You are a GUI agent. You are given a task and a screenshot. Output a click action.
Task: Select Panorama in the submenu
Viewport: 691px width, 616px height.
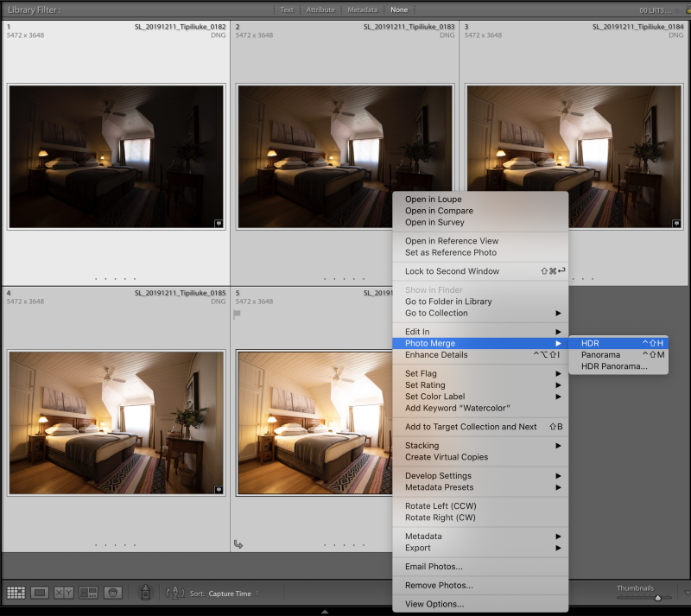[x=601, y=354]
